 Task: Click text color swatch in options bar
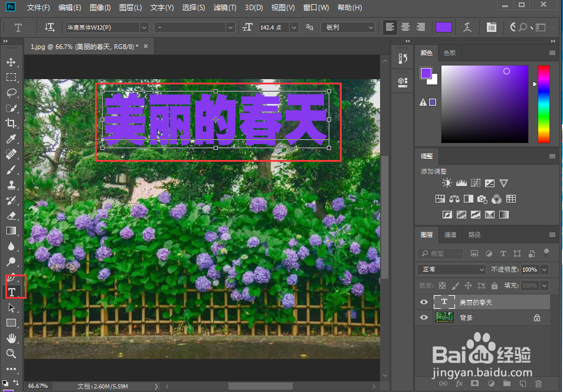[x=444, y=27]
